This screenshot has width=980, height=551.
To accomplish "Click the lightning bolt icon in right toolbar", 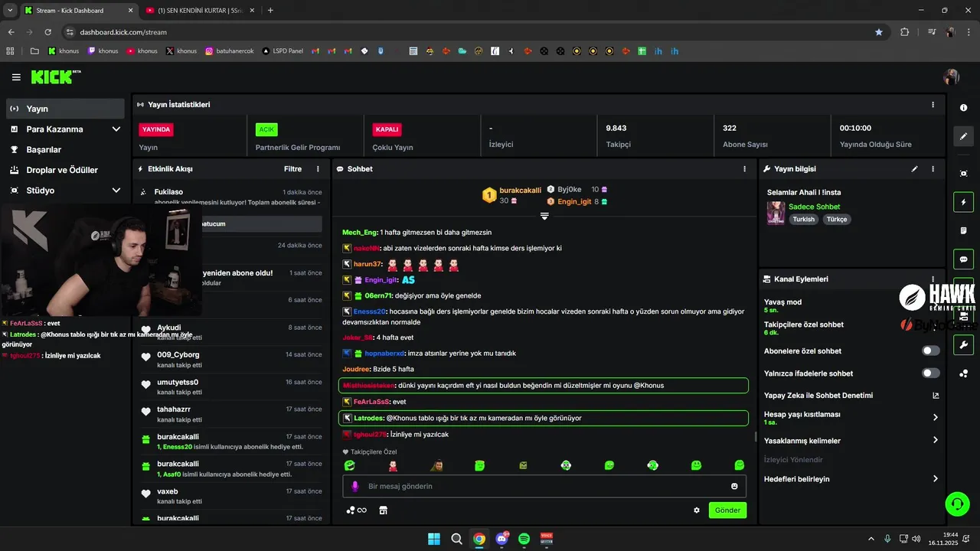I will (x=964, y=202).
